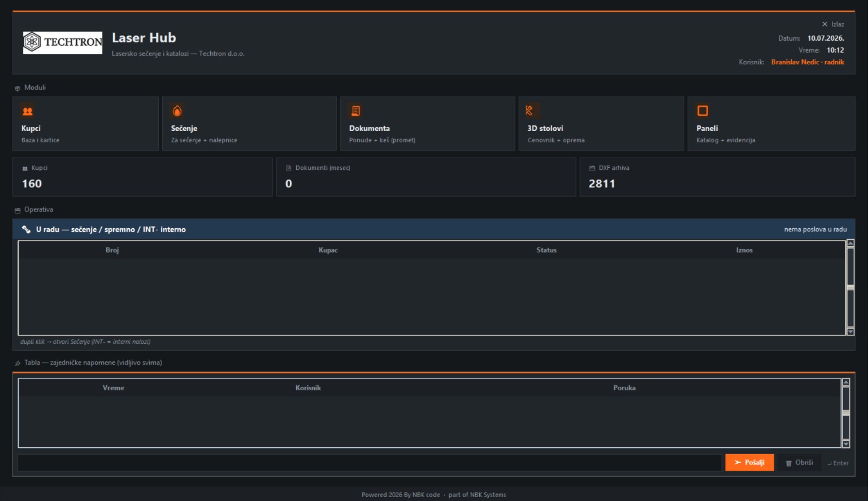Click the Enter hint label
The image size is (868, 501).
[838, 463]
